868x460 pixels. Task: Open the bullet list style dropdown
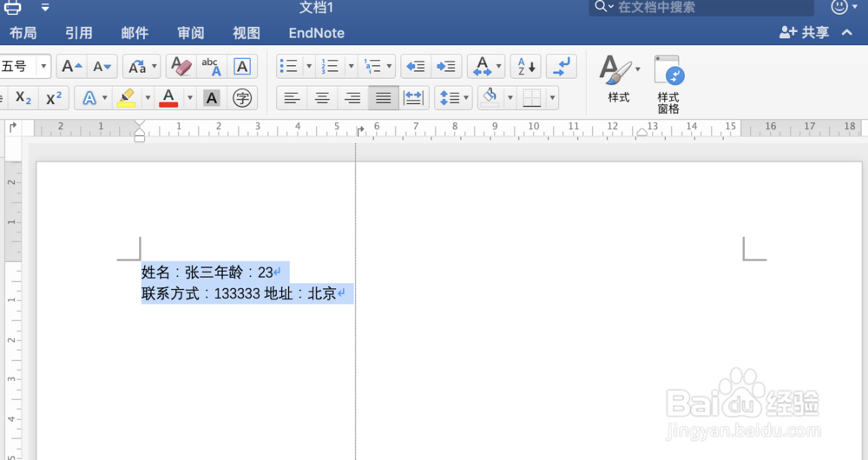(x=309, y=67)
